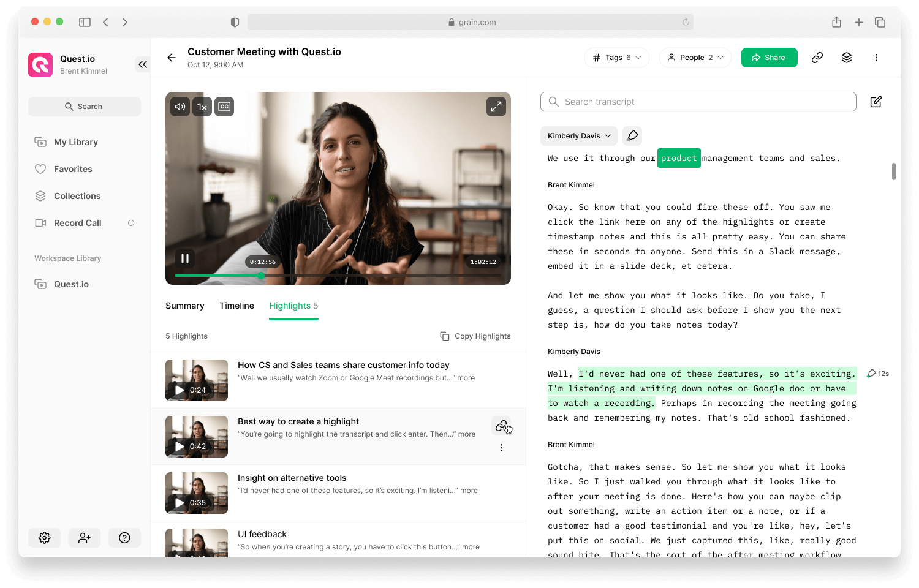919x588 pixels.
Task: Toggle closed captions CC button
Action: point(224,107)
